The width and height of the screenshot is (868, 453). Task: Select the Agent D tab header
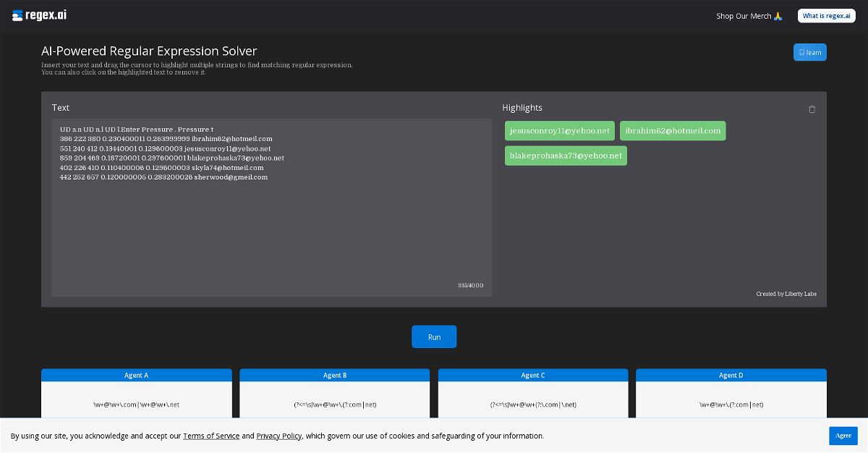pyautogui.click(x=731, y=376)
